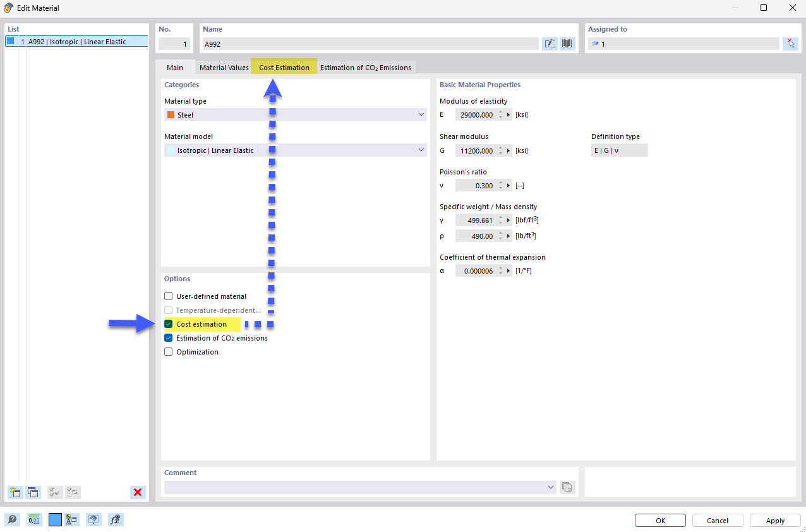The height and width of the screenshot is (532, 806).
Task: Create a new material entry
Action: [x=15, y=492]
